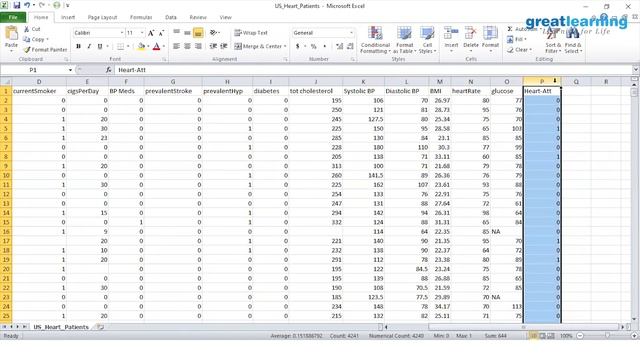Click the Paste clipboard icon

pyautogui.click(x=11, y=33)
